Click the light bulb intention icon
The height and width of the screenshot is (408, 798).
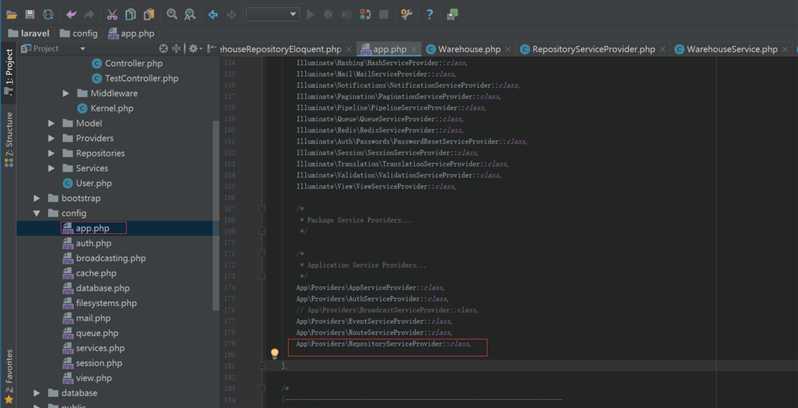(x=275, y=353)
